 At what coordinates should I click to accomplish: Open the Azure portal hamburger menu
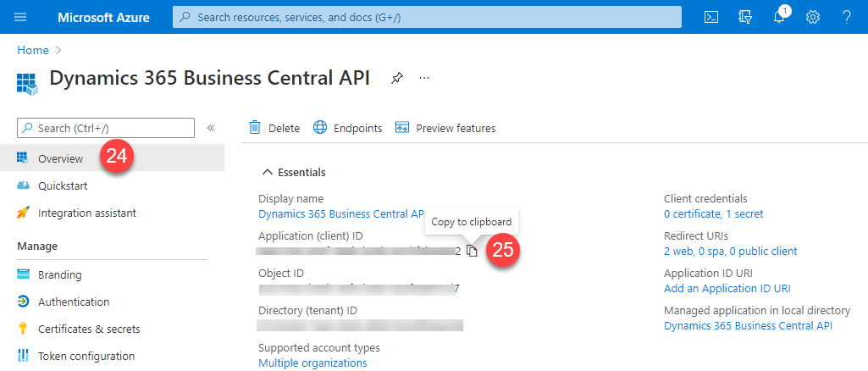[x=20, y=17]
